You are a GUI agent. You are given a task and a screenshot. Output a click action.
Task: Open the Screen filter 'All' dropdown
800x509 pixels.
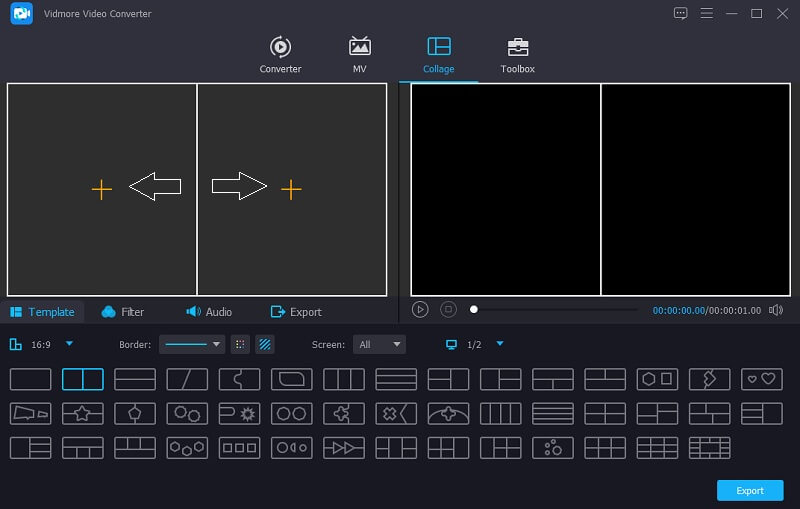(379, 344)
